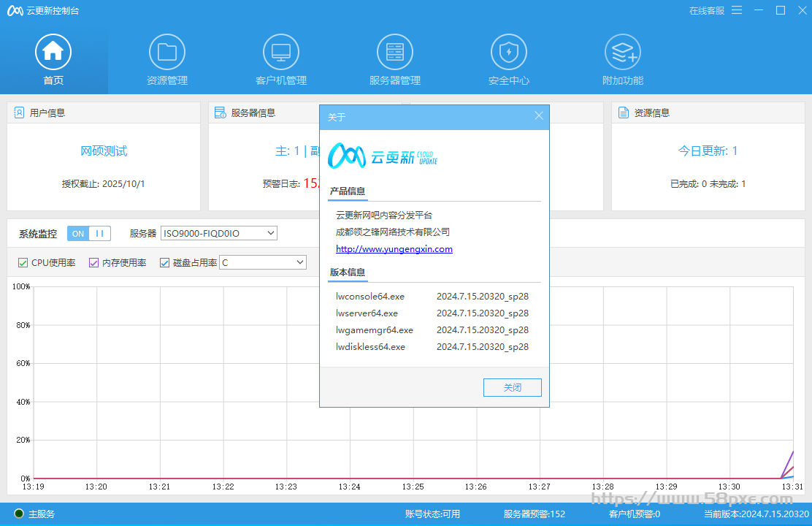Image resolution: width=812 pixels, height=526 pixels.
Task: Click the 关闭 button in About dialog
Action: [512, 387]
